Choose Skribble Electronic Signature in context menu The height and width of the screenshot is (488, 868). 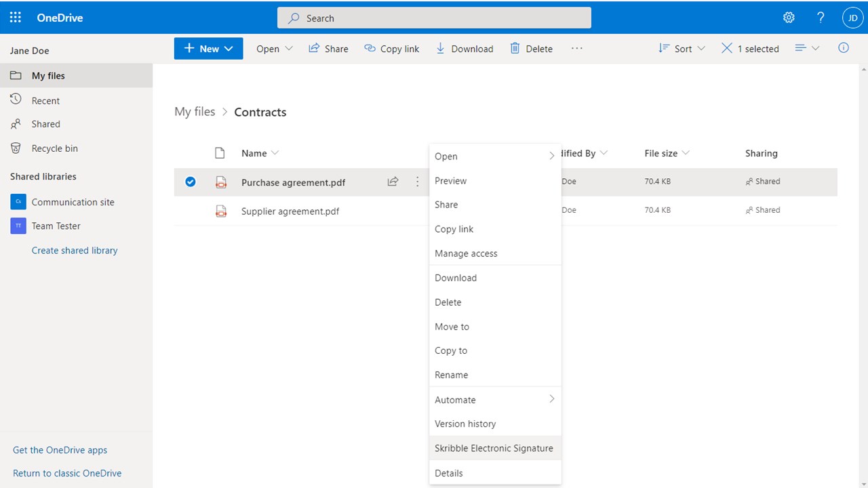point(494,448)
